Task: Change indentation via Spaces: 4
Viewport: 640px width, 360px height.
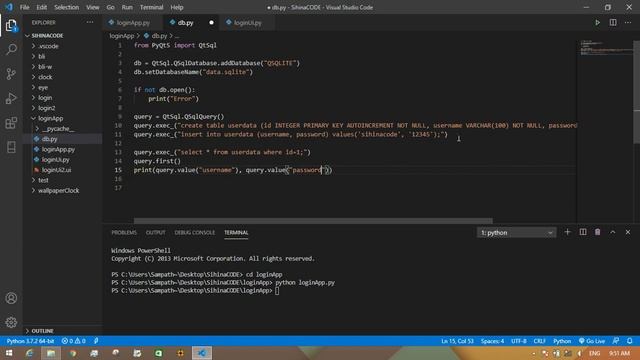Action: coord(492,341)
